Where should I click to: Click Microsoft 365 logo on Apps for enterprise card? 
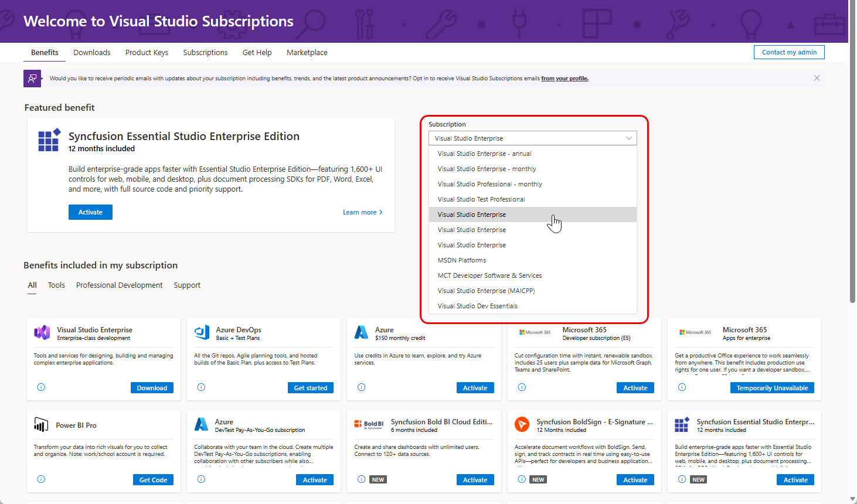point(695,332)
